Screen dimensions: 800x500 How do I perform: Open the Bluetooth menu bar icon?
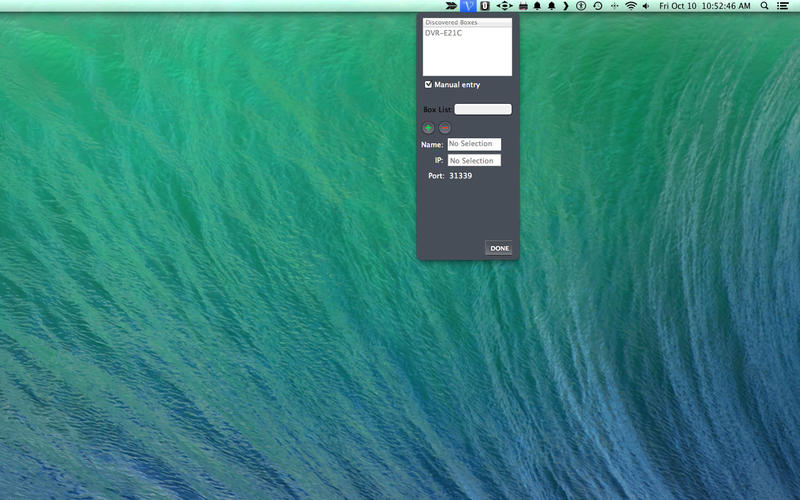(581, 6)
